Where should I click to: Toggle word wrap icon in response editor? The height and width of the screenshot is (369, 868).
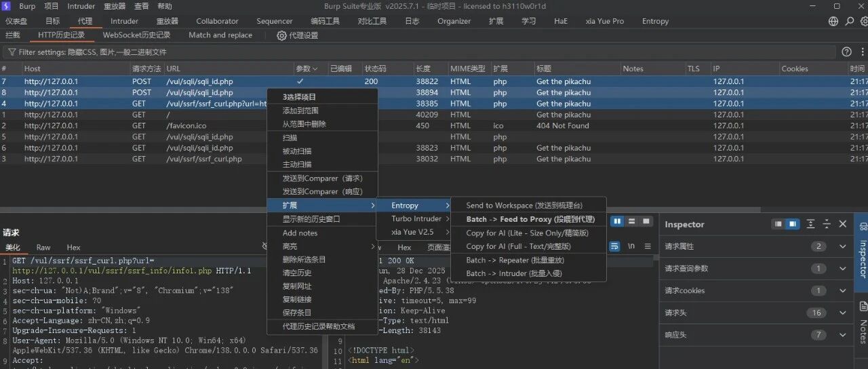pos(614,246)
